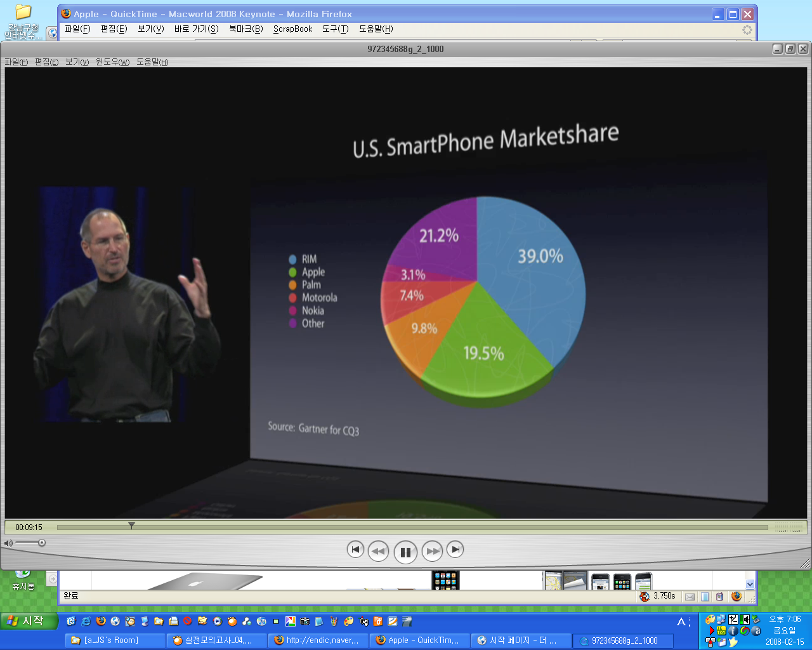This screenshot has height=650, width=812.
Task: Switch to Apple - QuickTim... taskbar window
Action: (419, 640)
